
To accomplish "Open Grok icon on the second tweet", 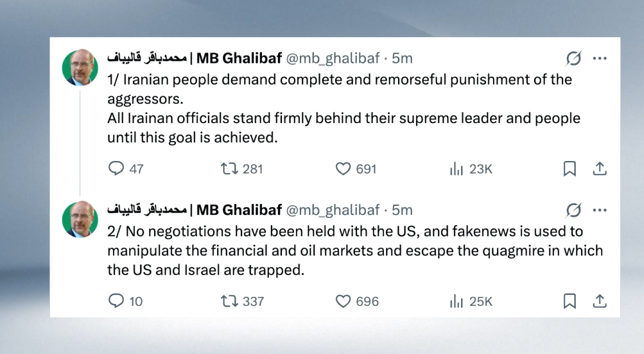I will (x=573, y=210).
